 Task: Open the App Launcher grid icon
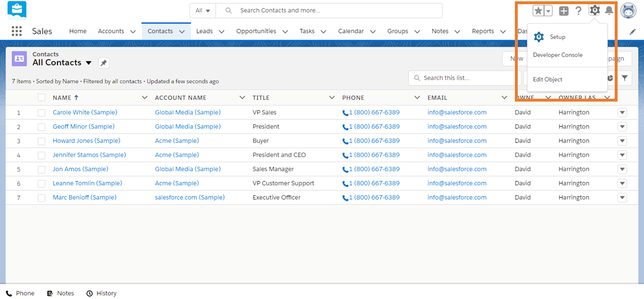pos(17,31)
